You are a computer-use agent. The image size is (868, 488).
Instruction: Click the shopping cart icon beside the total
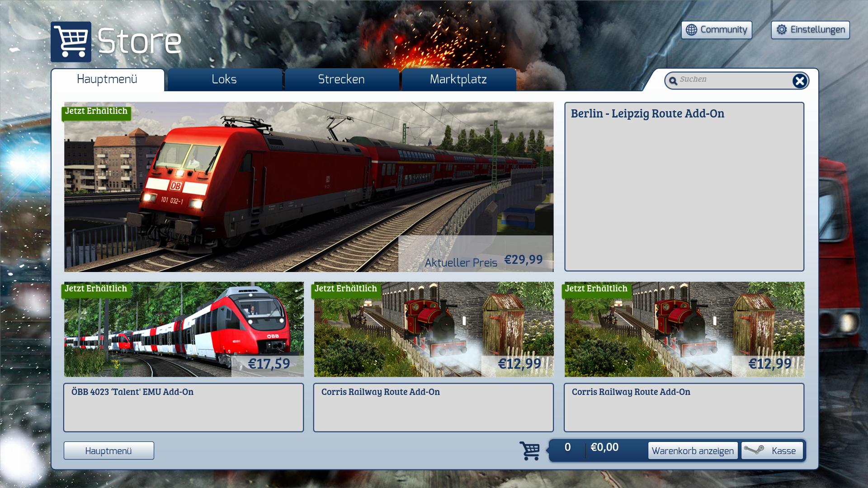coord(529,451)
